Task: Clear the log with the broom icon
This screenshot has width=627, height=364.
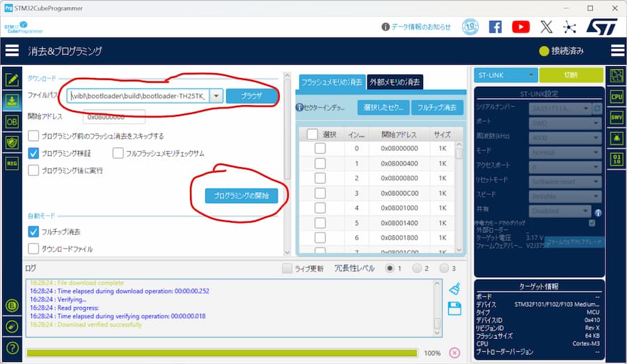Action: tap(454, 289)
